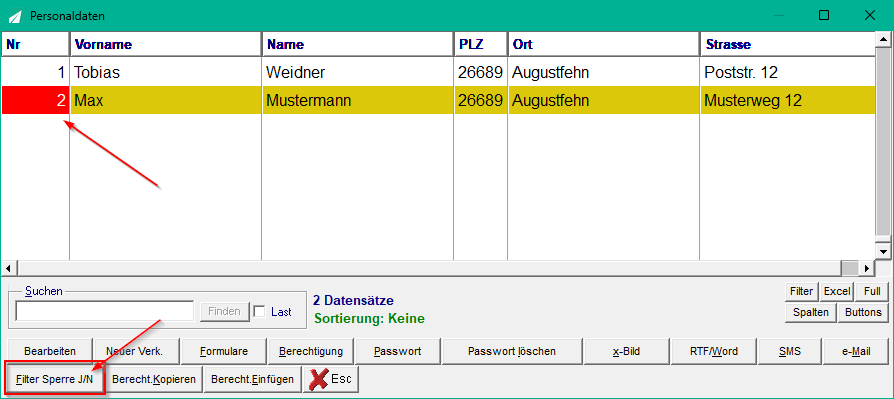Click the Sortierung: Keine status text
The image size is (894, 399).
(369, 319)
